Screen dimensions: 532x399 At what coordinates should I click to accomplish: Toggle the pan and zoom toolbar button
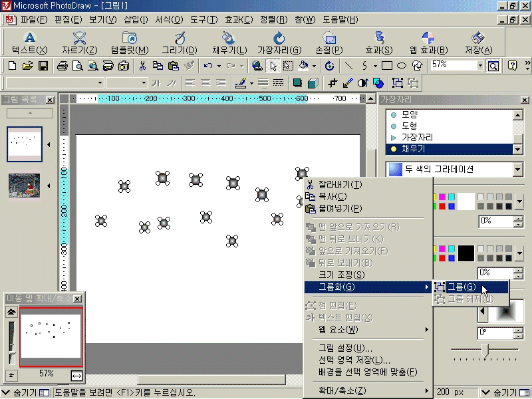tap(493, 65)
